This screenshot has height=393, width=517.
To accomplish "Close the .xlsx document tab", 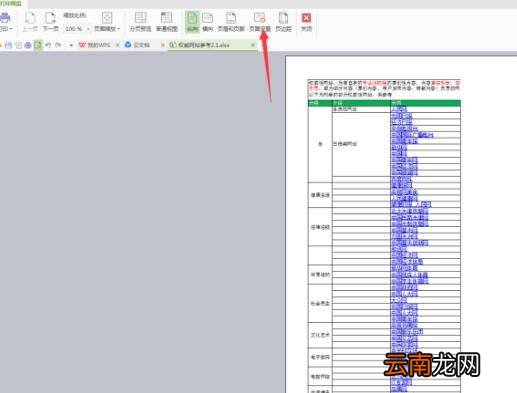I will 253,45.
